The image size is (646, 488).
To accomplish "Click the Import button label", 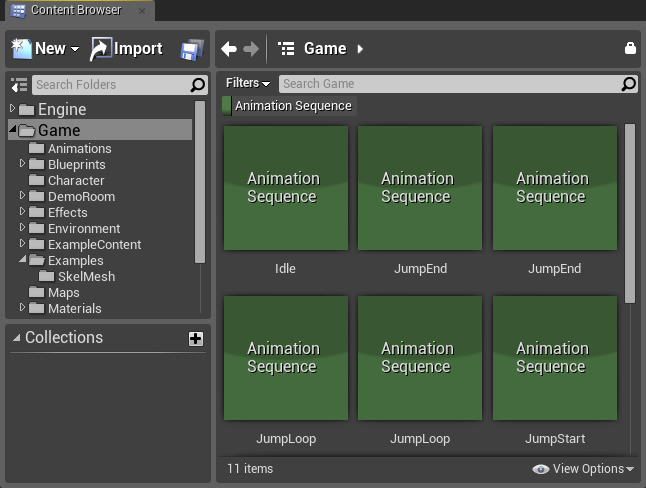I will [138, 49].
